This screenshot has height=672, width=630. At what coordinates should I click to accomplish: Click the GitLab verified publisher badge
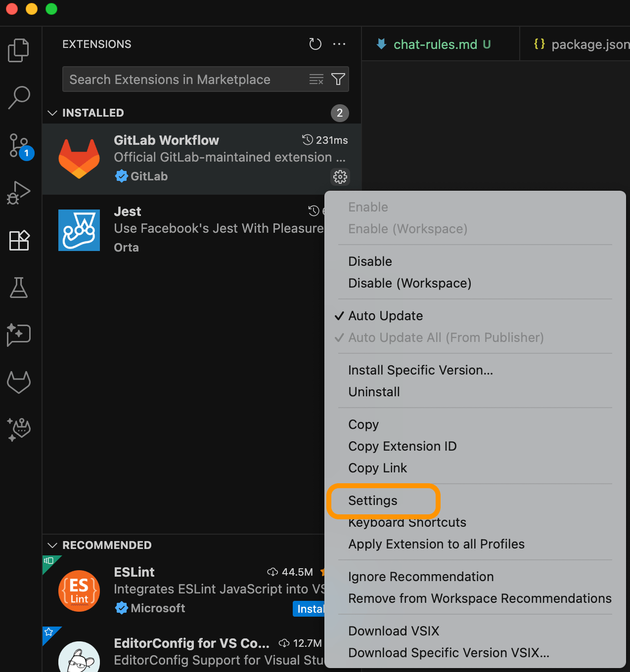[121, 176]
